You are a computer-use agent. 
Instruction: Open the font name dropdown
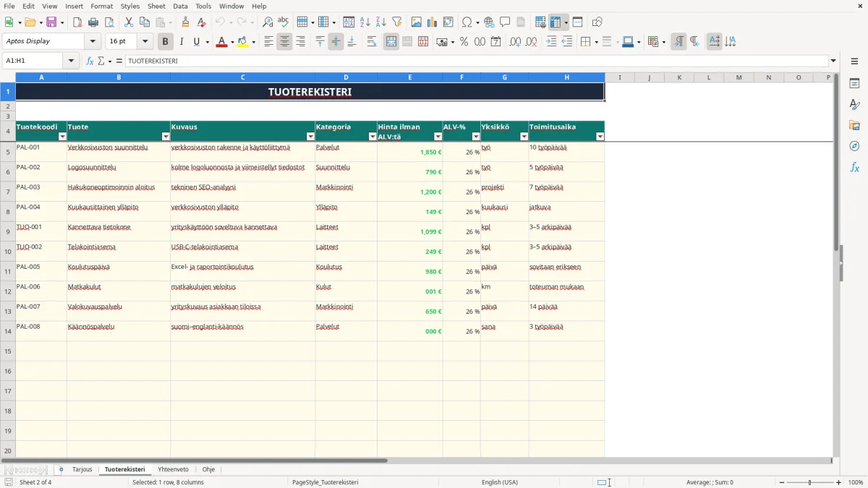[x=93, y=42]
